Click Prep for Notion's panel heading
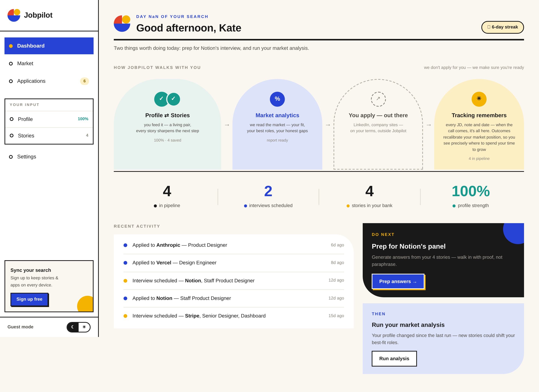 (x=409, y=247)
